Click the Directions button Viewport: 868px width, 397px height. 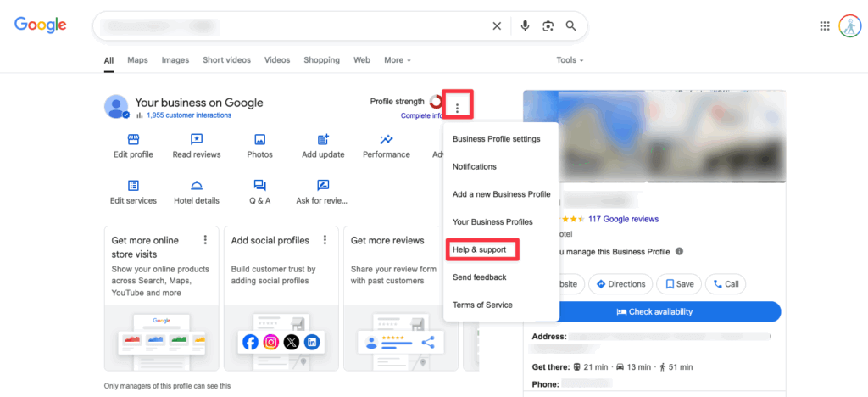point(620,284)
